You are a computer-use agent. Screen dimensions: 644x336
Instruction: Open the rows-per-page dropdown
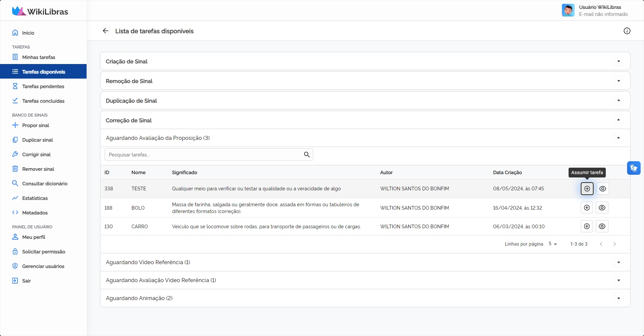pos(553,244)
